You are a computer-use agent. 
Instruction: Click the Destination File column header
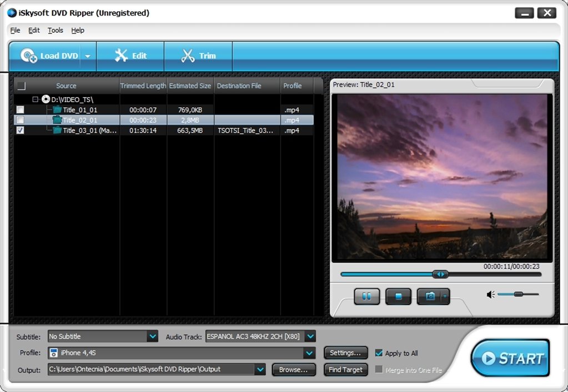[x=247, y=86]
